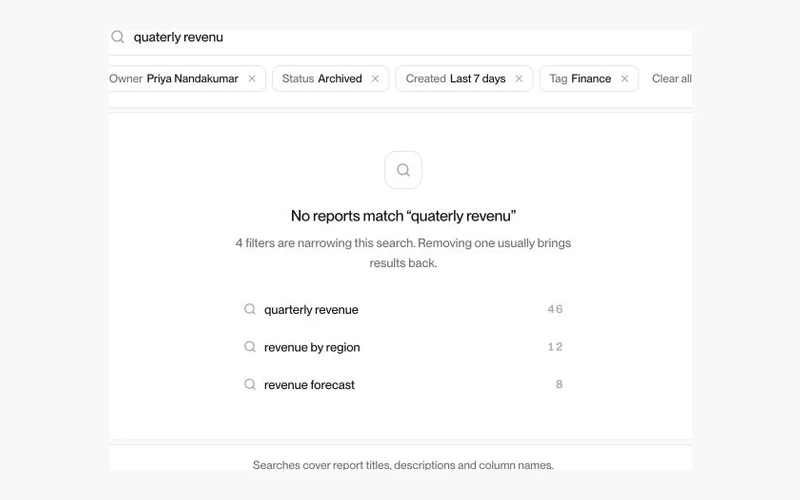Click search icon beside "quarterly revenue"
Viewport: 800px width, 500px height.
click(x=249, y=309)
